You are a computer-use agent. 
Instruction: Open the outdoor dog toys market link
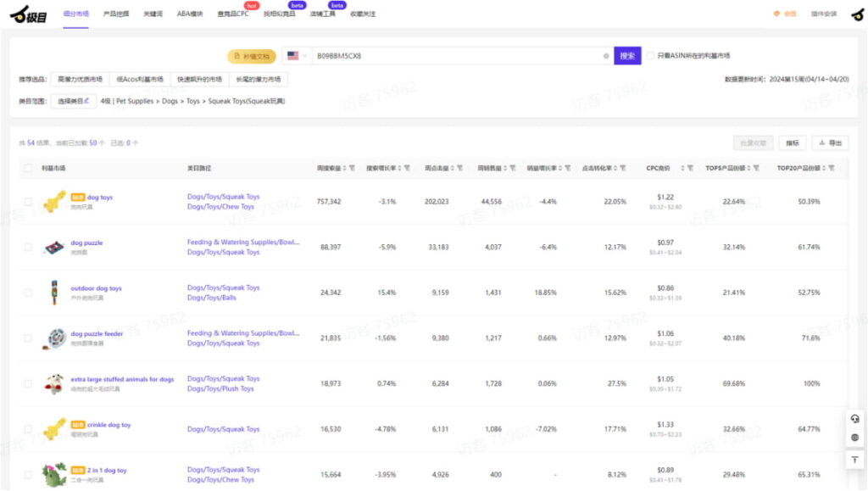96,288
